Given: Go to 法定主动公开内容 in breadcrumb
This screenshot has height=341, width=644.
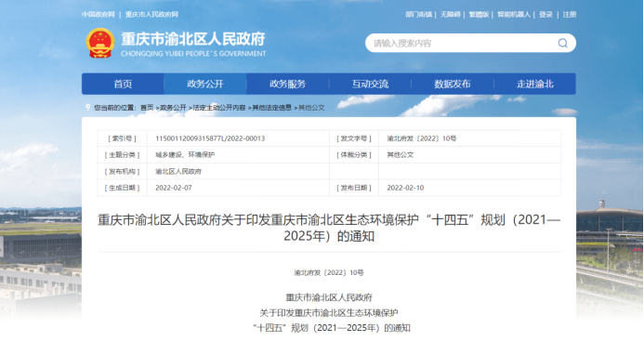Looking at the screenshot, I should tap(219, 108).
